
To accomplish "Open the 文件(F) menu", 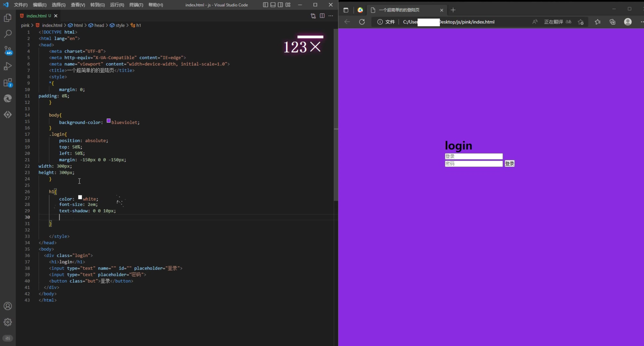I will tap(21, 5).
